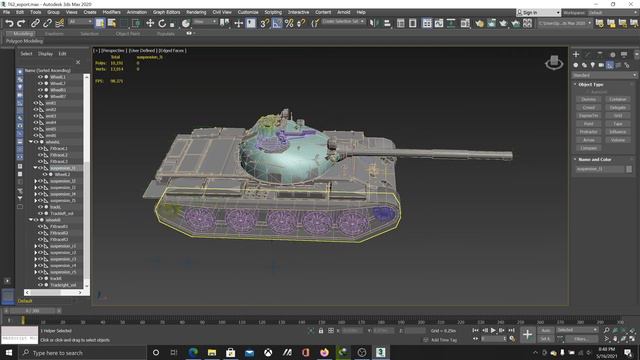Activate the Bind to Space Warp tool
Image resolution: width=640 pixels, height=360 pixels.
coord(60,23)
